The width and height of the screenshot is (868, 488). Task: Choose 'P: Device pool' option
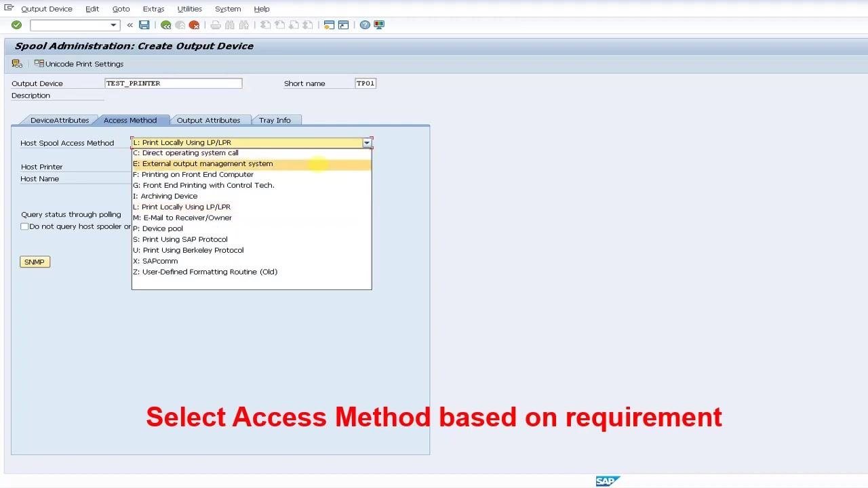tap(252, 229)
